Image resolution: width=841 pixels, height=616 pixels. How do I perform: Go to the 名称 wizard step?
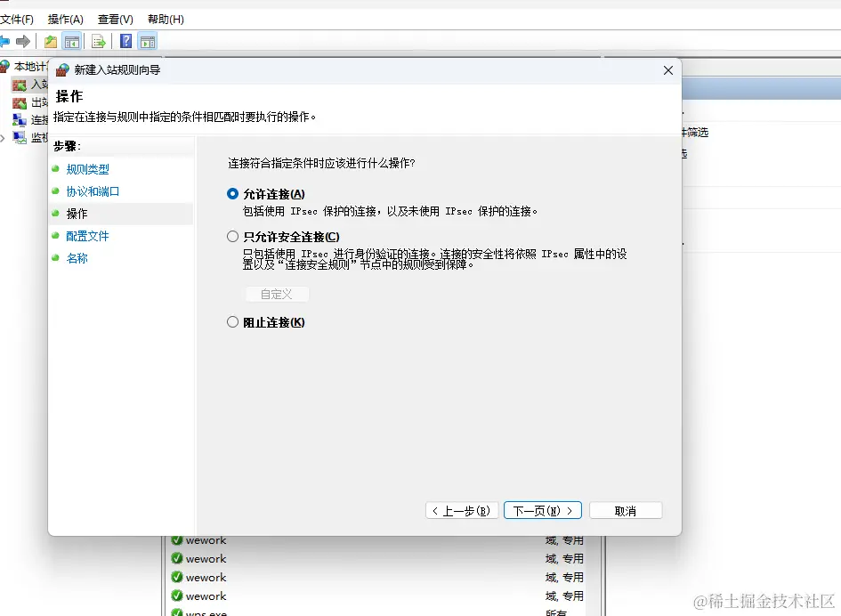click(77, 258)
